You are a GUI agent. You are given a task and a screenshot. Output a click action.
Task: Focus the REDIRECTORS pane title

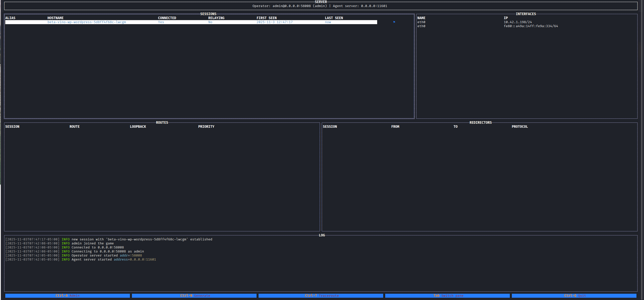[x=481, y=122]
